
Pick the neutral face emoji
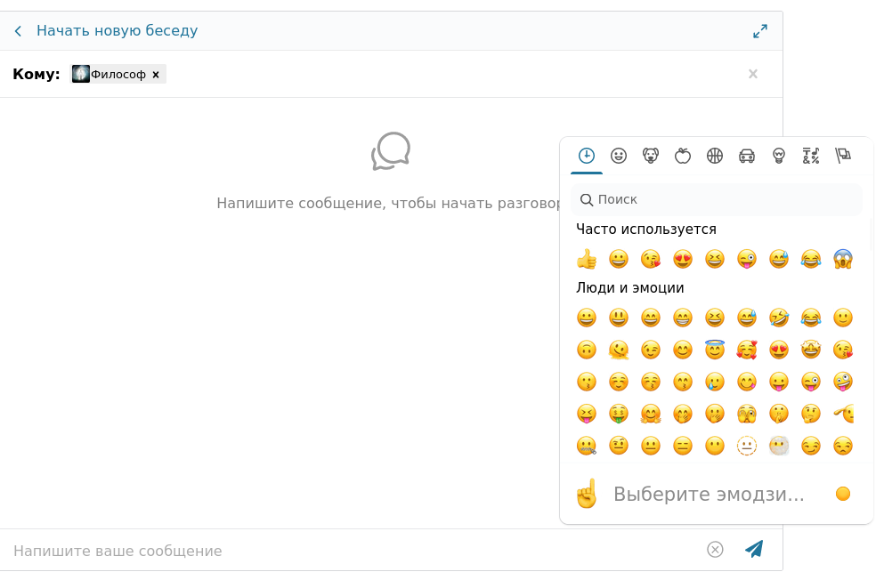click(x=651, y=446)
